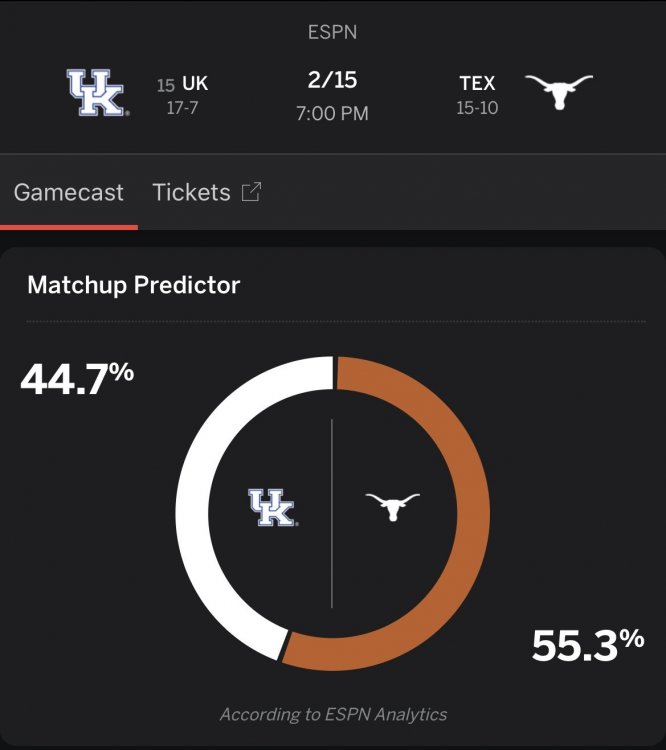Click the external link icon beside Tickets
This screenshot has width=666, height=750.
[x=251, y=192]
